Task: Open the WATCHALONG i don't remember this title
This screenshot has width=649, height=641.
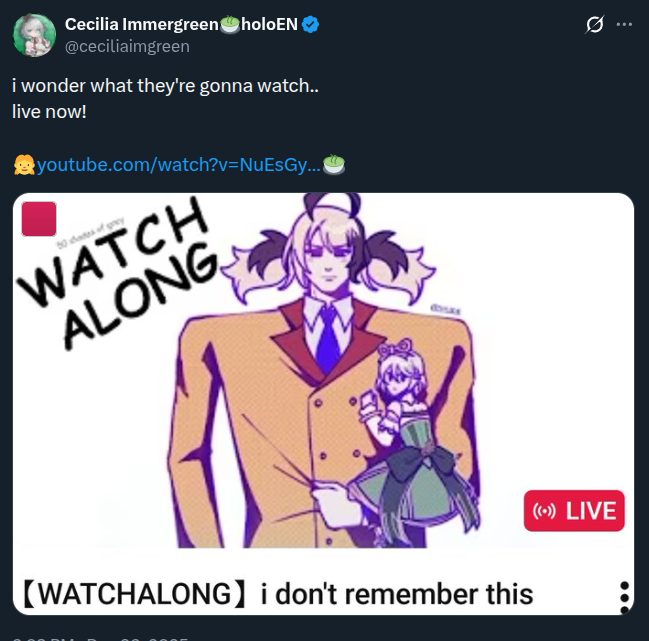Action: pos(277,594)
